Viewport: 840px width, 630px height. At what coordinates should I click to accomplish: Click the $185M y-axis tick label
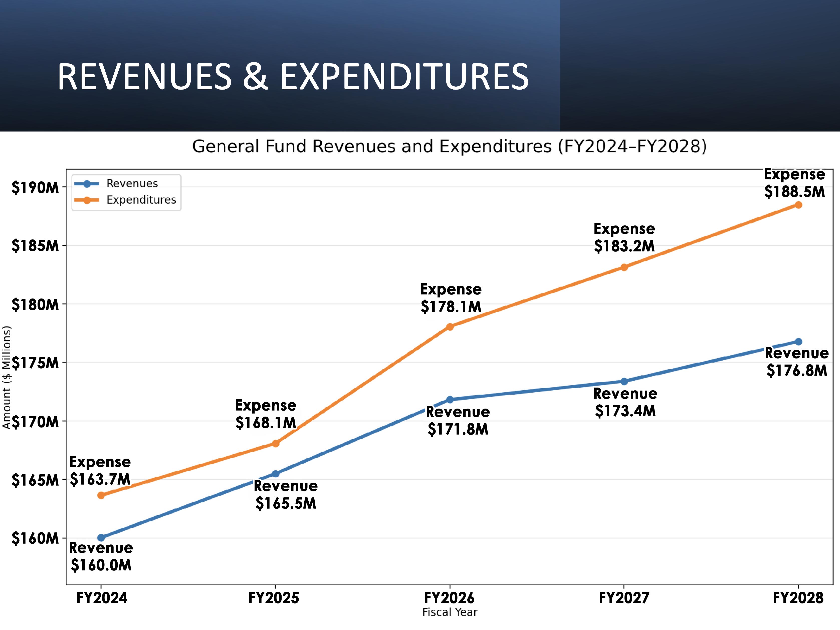point(35,246)
